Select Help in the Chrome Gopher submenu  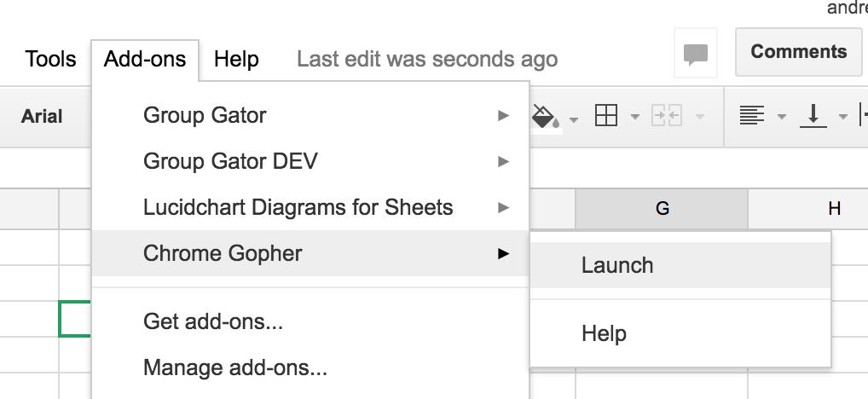click(604, 333)
